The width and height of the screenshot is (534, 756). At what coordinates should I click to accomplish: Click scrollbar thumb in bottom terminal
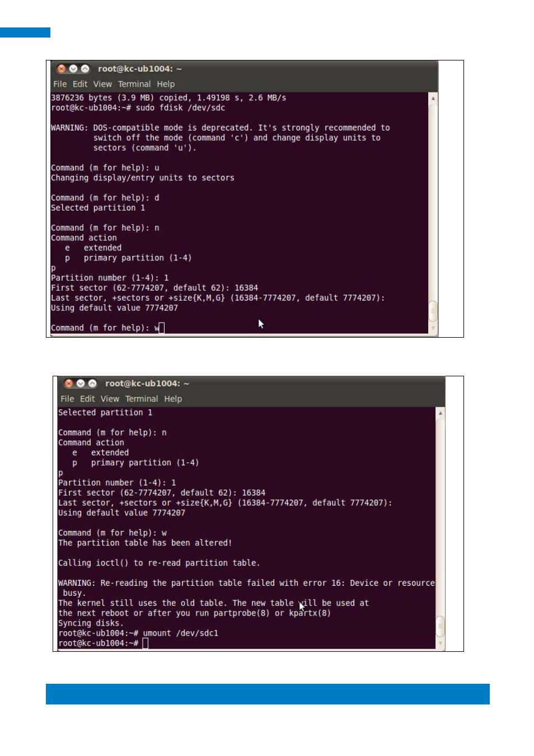point(441,626)
